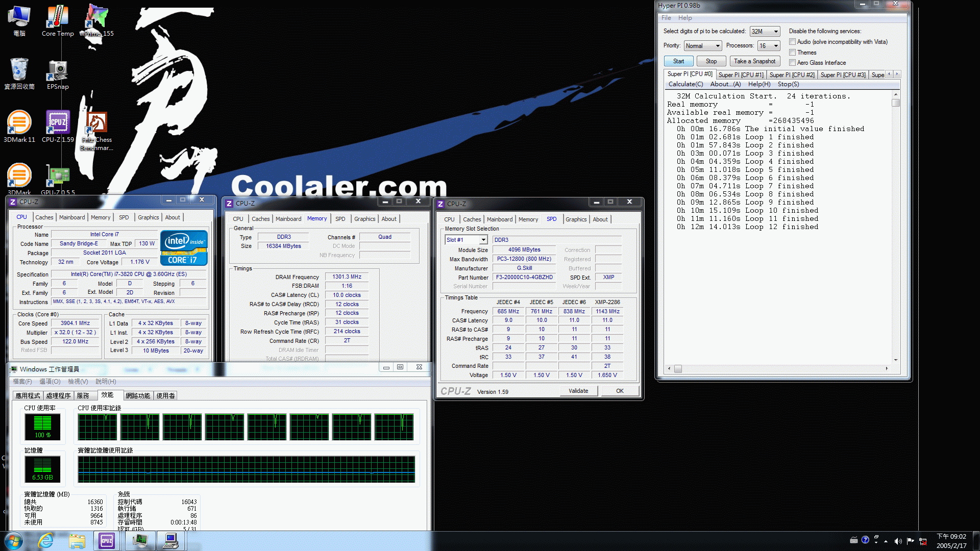Click the Show Desktop strip
Viewport: 980px width, 551px height.
pos(976,541)
